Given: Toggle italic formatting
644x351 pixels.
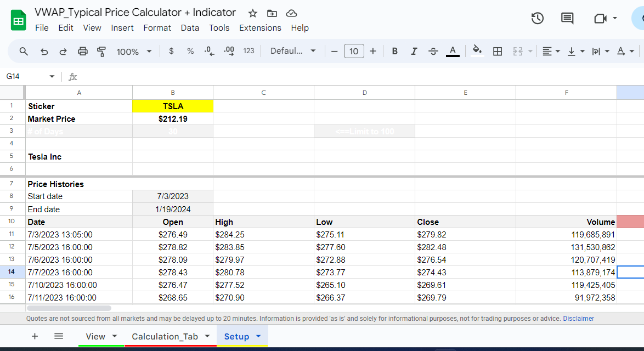Looking at the screenshot, I should tap(414, 52).
